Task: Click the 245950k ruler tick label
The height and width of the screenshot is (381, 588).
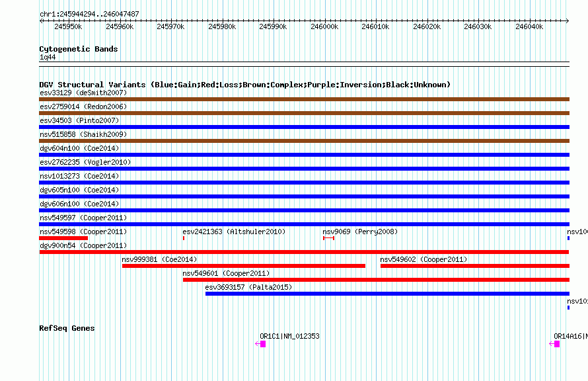Action: click(x=68, y=26)
